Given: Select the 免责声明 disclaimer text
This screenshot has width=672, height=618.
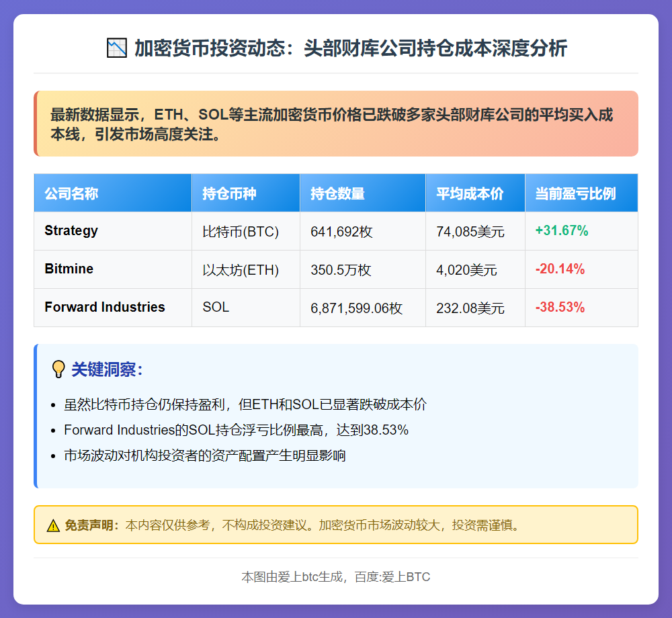Looking at the screenshot, I should (75, 525).
